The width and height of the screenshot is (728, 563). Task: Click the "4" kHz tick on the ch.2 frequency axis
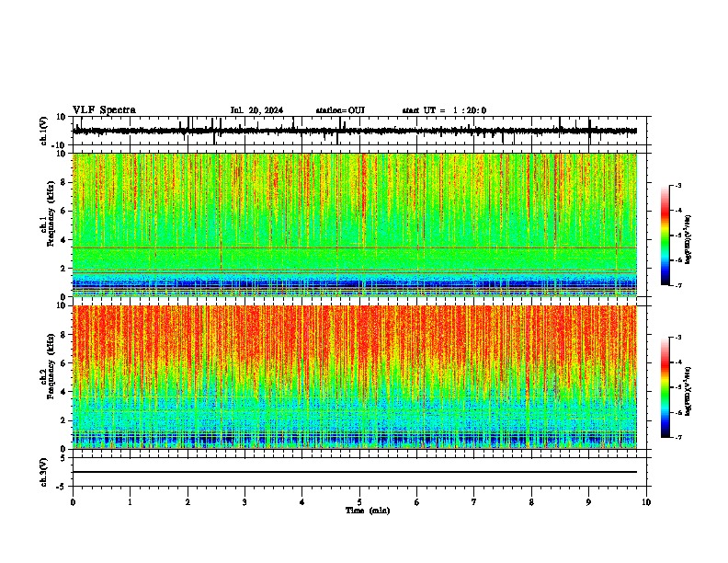64,392
